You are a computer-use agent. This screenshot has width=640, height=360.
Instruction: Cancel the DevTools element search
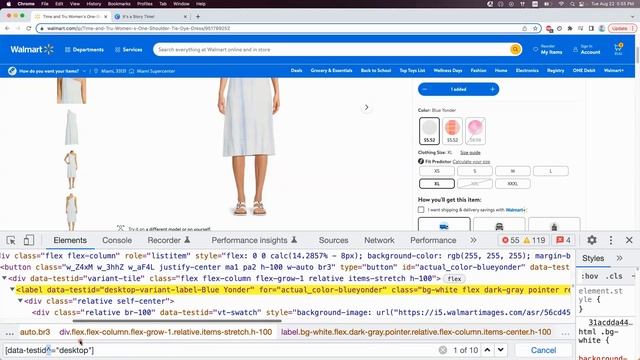pyautogui.click(x=543, y=350)
